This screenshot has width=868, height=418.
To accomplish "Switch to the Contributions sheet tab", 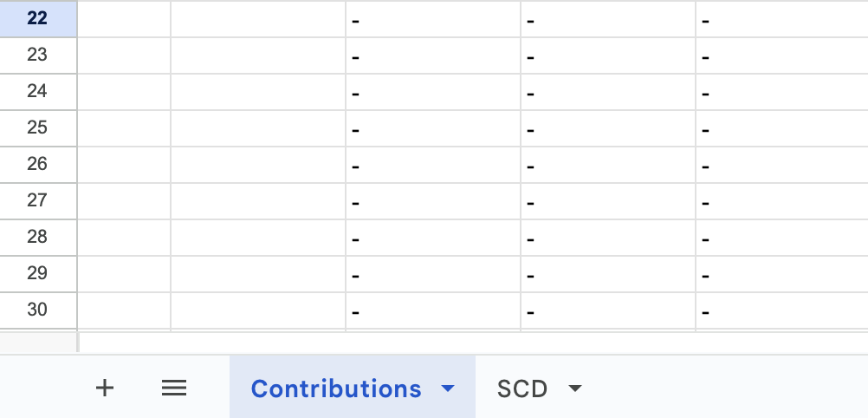I will click(x=336, y=389).
